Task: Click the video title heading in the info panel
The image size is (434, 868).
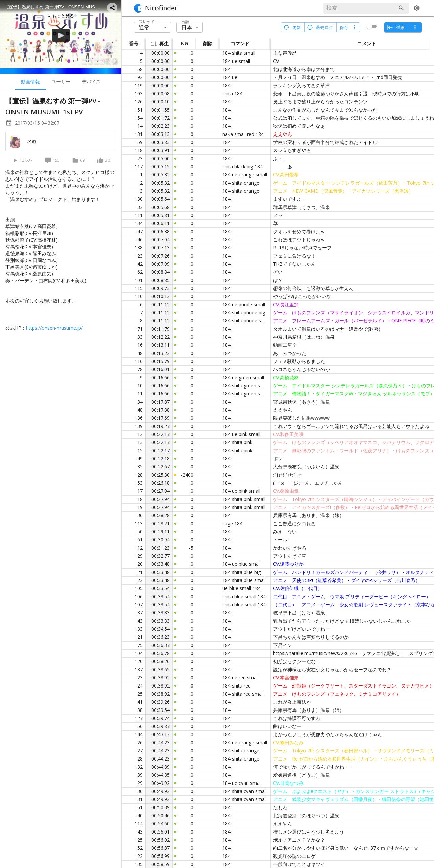Action: [53, 106]
